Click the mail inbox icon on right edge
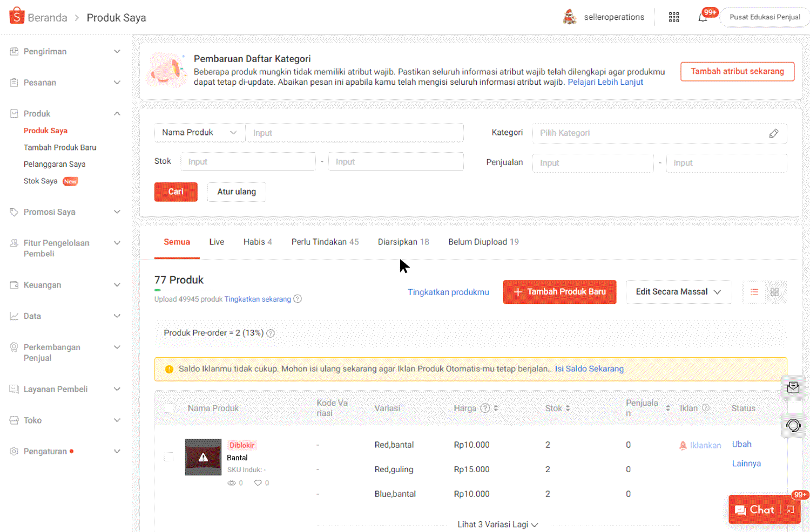 pos(793,387)
